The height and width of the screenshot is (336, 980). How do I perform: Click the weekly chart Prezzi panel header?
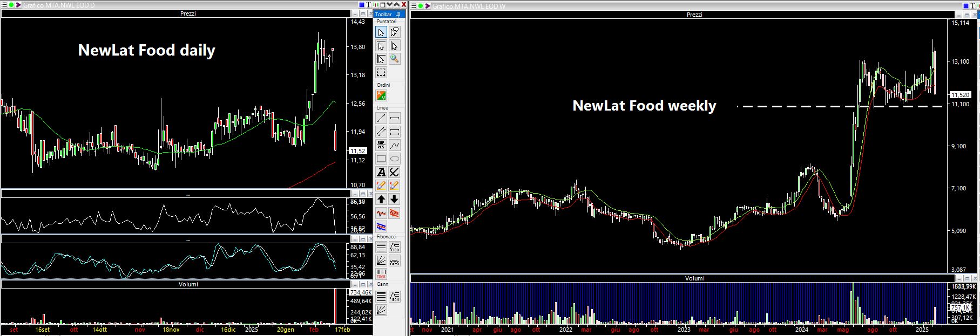pyautogui.click(x=694, y=15)
